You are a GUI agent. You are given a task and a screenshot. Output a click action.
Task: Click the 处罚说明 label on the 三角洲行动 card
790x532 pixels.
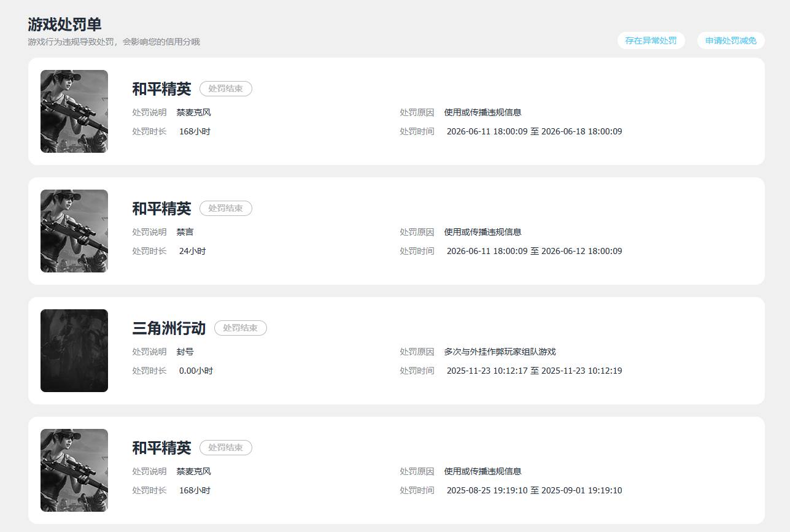point(149,352)
